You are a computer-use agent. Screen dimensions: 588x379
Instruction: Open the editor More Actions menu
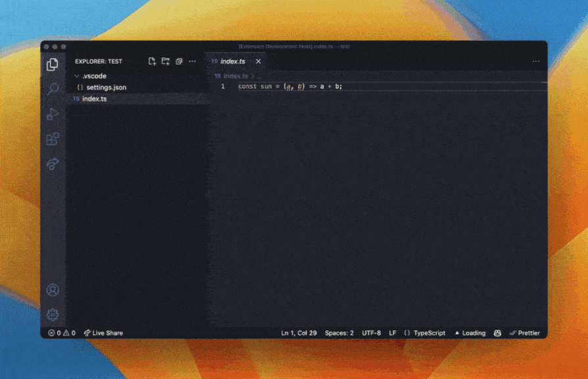click(535, 61)
